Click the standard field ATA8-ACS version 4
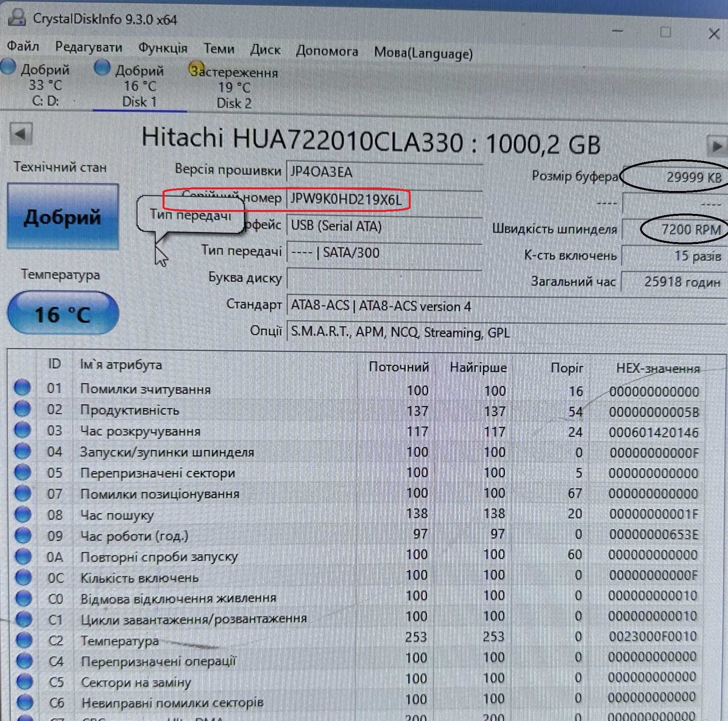This screenshot has height=721, width=728. [x=506, y=306]
